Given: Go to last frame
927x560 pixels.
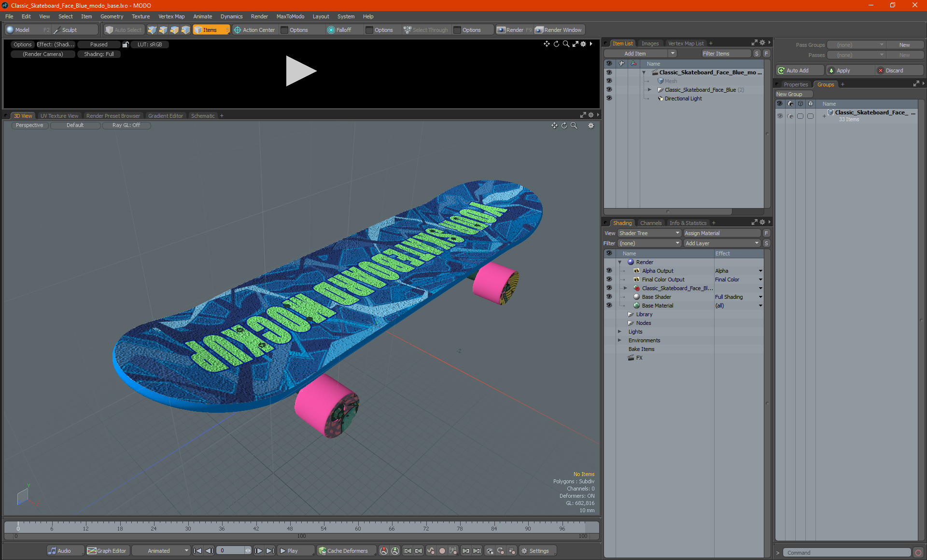Looking at the screenshot, I should pyautogui.click(x=270, y=551).
